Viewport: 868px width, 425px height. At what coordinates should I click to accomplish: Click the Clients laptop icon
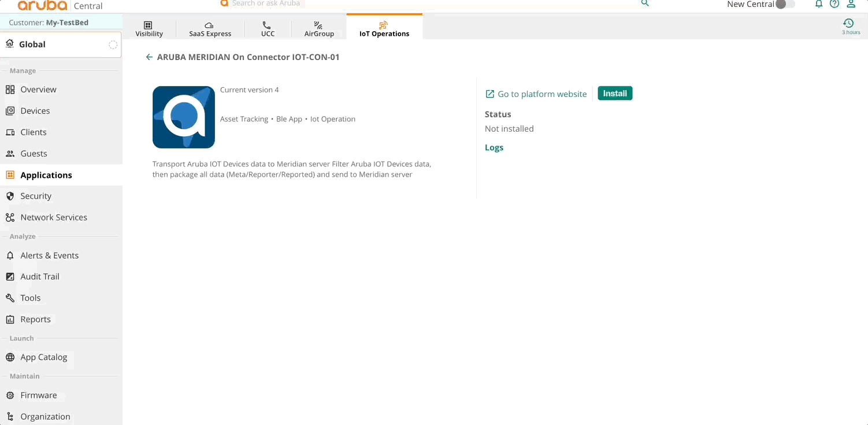tap(10, 132)
